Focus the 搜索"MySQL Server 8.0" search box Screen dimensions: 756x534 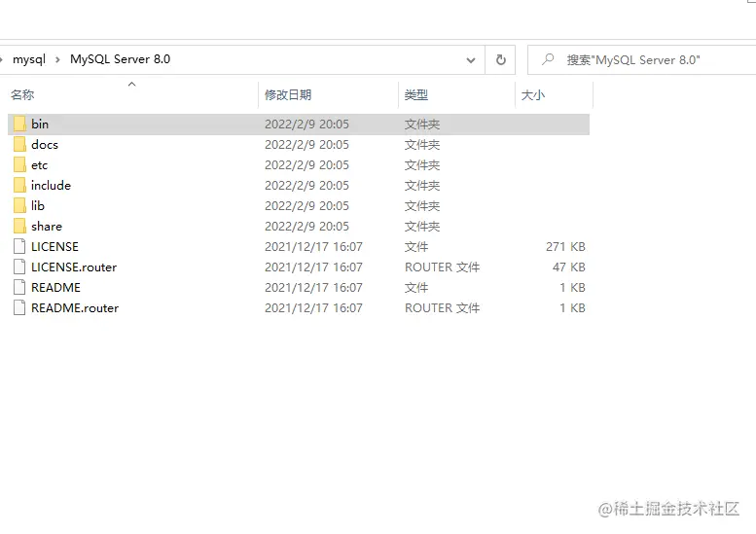point(642,59)
